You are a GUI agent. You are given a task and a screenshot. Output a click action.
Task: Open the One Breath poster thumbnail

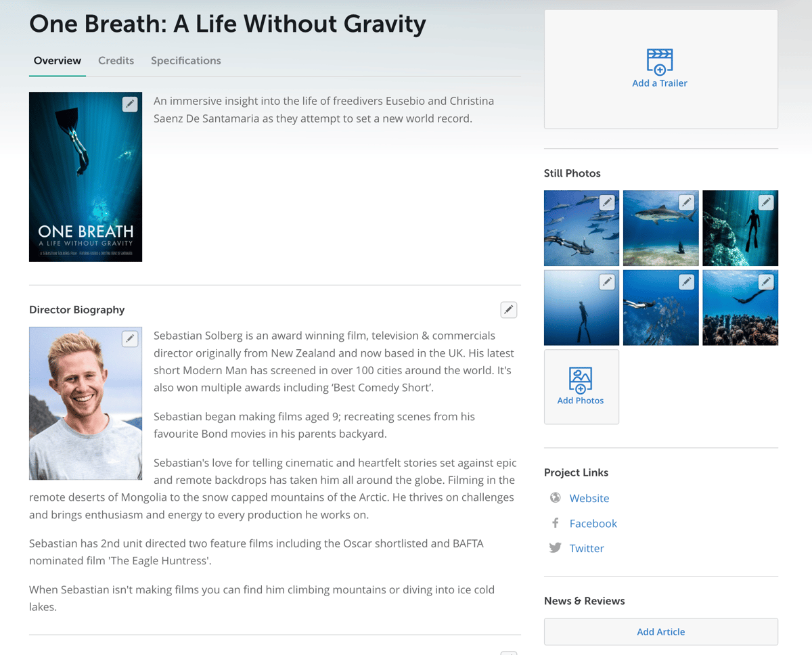[85, 177]
